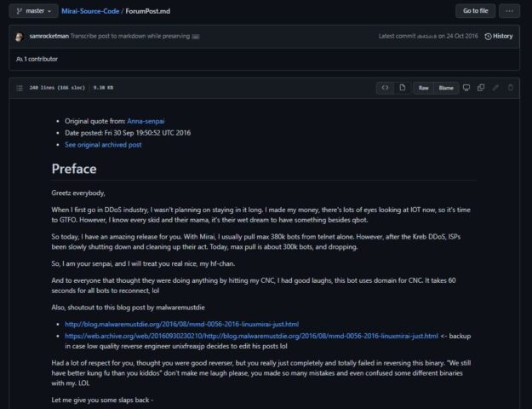The height and width of the screenshot is (409, 532).
Task: Click the Preface heading
Action: click(74, 169)
